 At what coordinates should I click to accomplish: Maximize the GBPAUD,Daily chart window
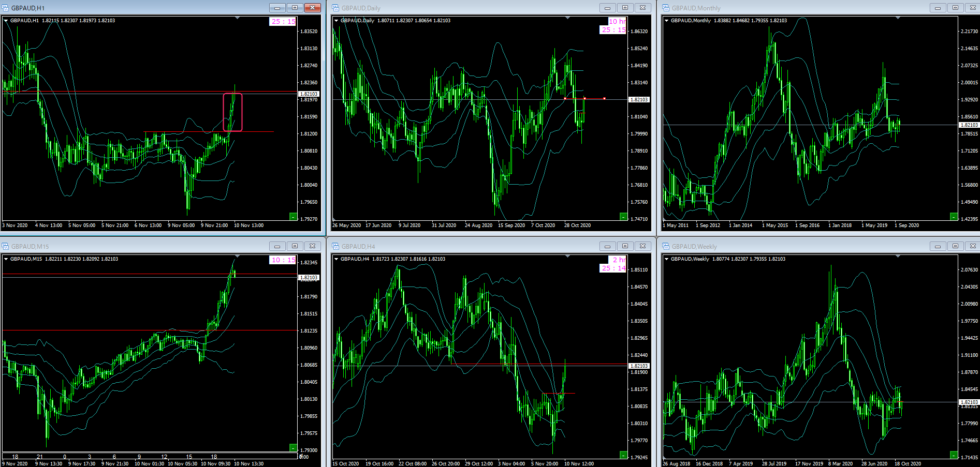625,8
